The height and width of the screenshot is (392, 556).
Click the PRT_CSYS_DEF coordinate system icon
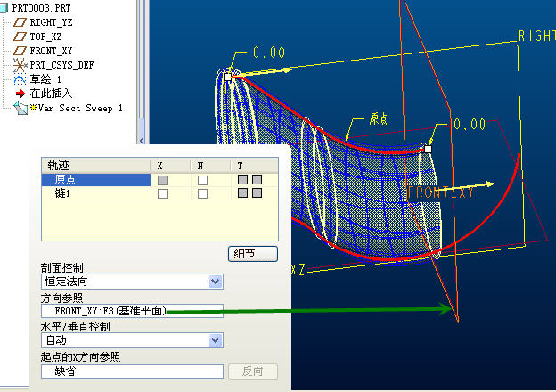[x=20, y=65]
